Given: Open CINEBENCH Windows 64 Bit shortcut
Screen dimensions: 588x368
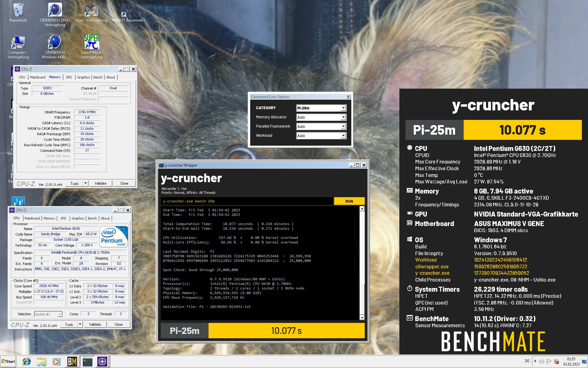Looking at the screenshot, I should (55, 47).
